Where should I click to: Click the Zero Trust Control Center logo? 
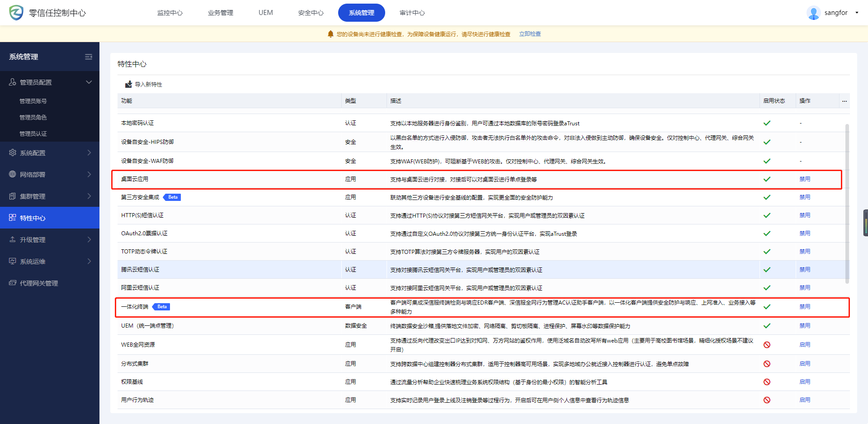tap(16, 13)
